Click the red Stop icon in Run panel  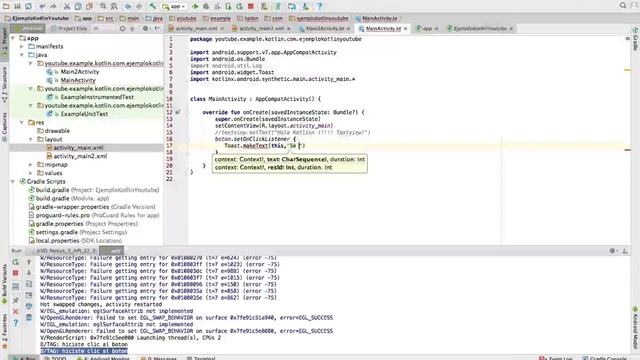[x=16, y=273]
